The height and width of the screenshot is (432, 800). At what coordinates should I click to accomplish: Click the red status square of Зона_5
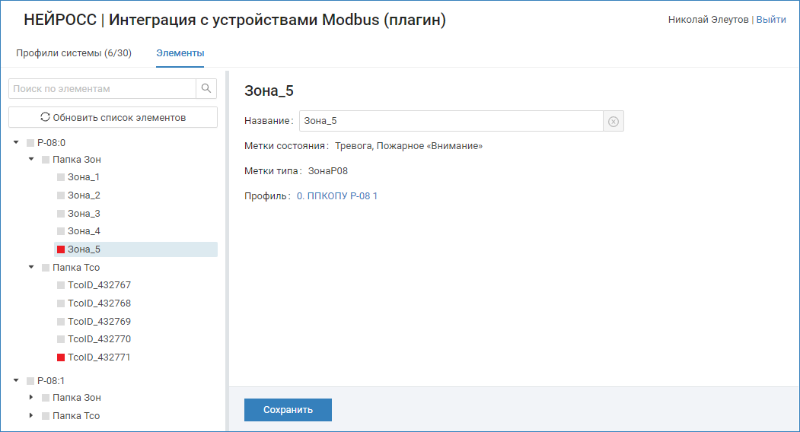tap(61, 249)
